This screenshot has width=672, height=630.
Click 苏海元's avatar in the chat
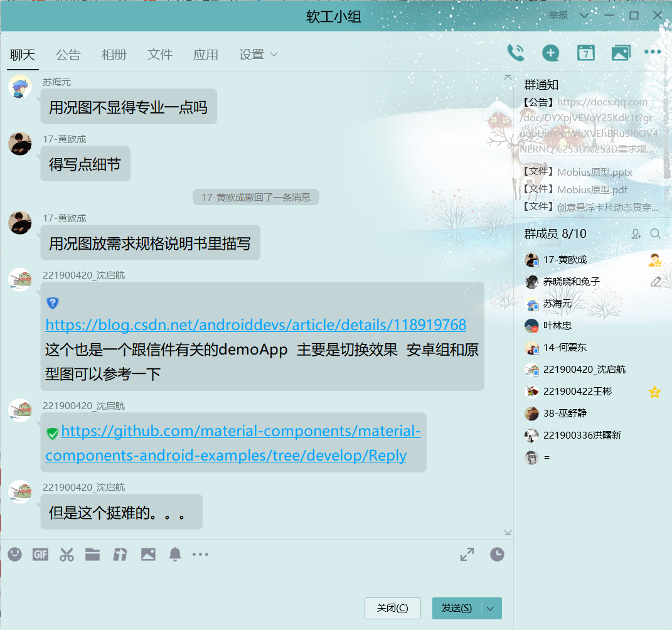click(20, 87)
